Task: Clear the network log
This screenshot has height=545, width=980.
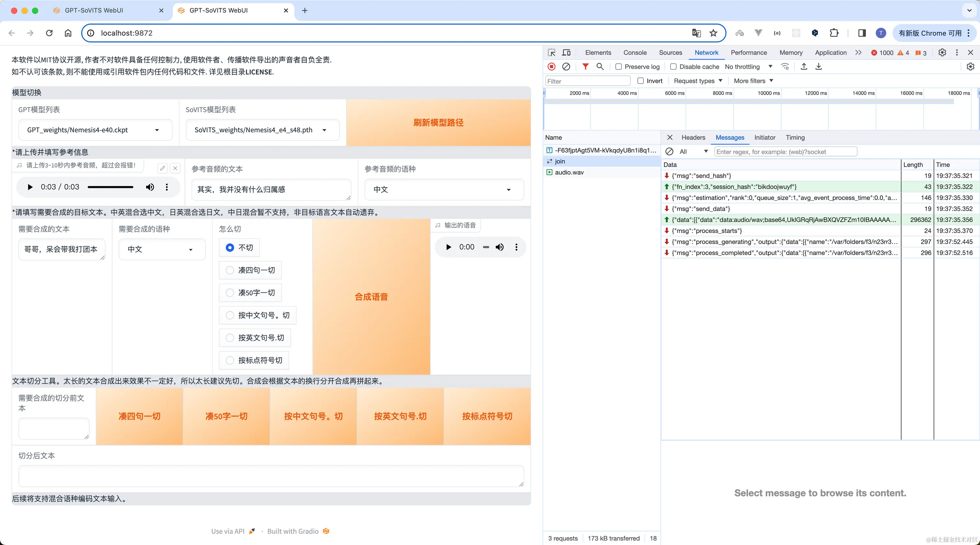Action: click(566, 66)
